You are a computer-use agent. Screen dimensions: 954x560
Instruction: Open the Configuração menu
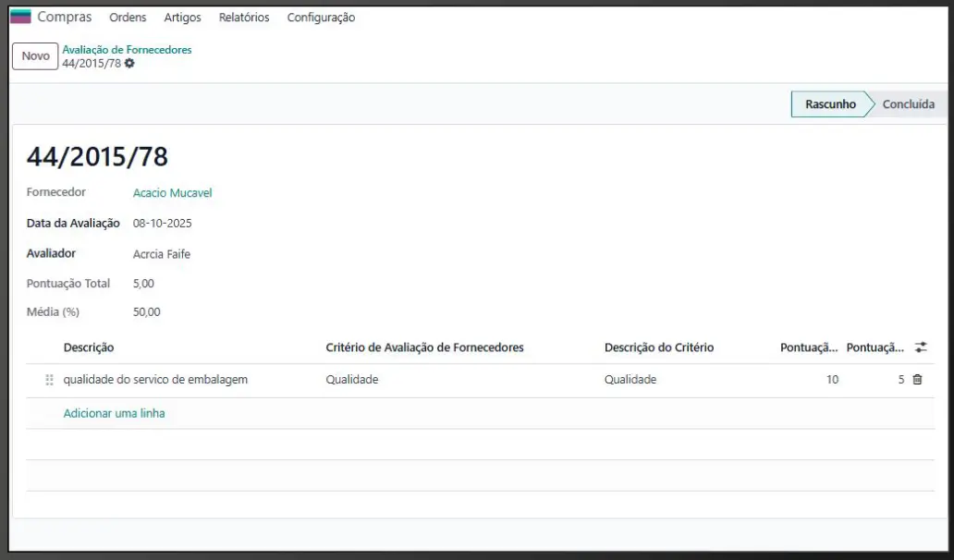coord(322,17)
